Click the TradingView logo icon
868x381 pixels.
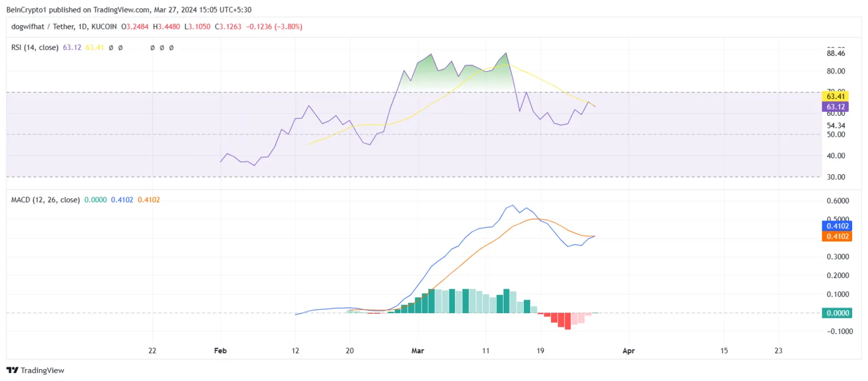point(12,370)
